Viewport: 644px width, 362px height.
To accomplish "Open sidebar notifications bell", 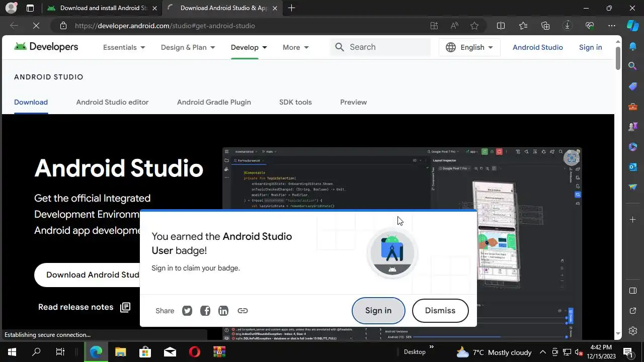I will 633,46.
